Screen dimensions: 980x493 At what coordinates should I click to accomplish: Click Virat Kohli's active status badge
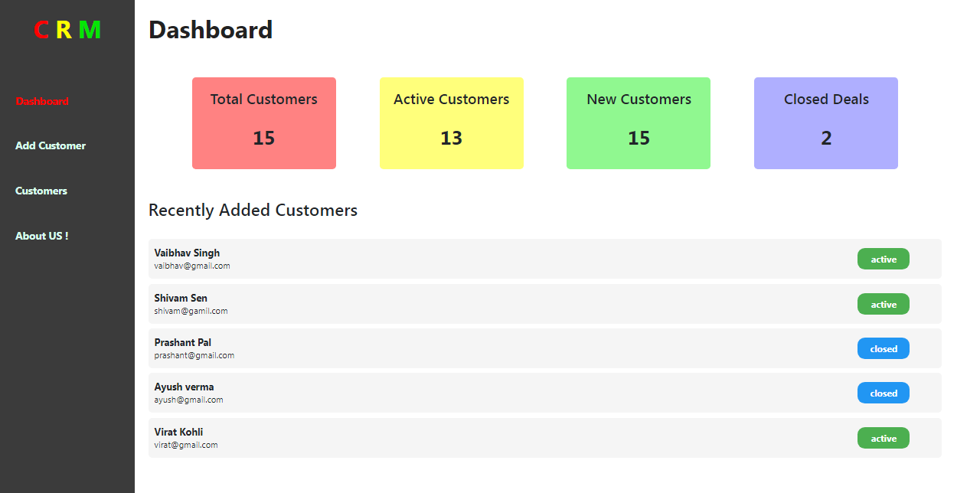(884, 439)
